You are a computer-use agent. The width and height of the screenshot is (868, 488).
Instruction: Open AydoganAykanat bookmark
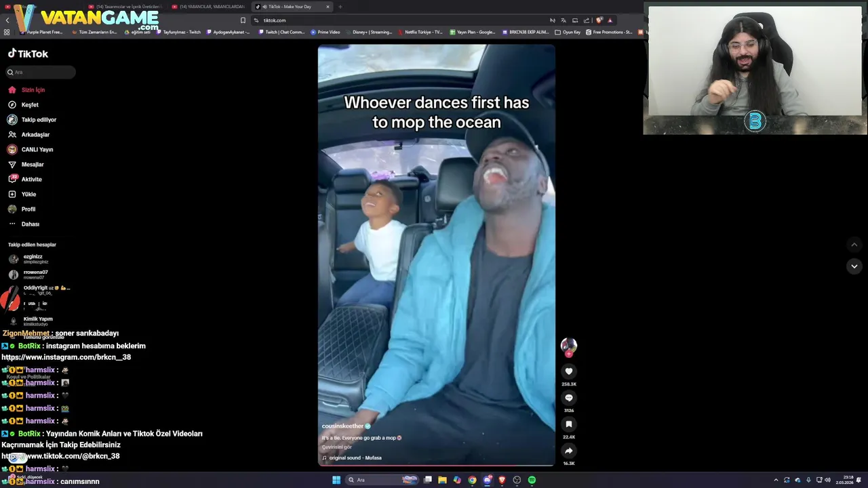[x=228, y=32]
